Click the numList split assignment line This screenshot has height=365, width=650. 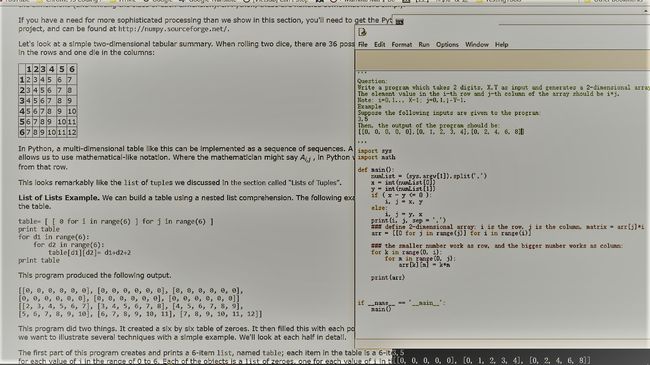coord(429,176)
